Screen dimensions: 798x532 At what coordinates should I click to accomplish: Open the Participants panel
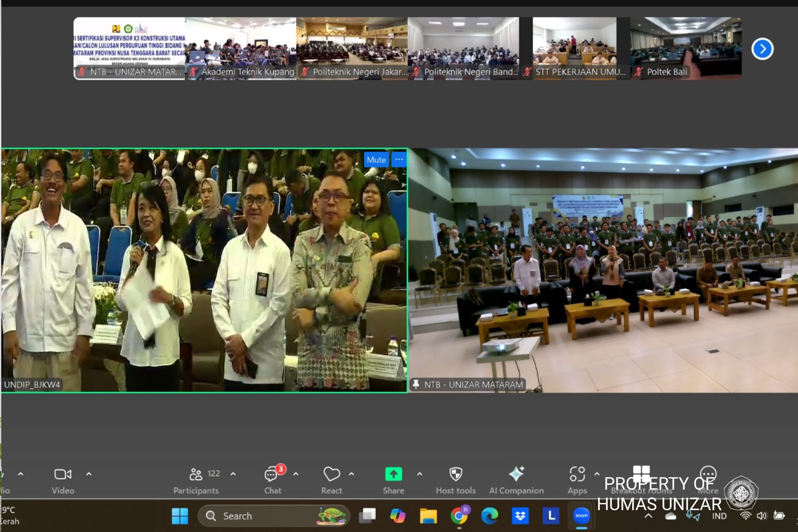tap(197, 480)
